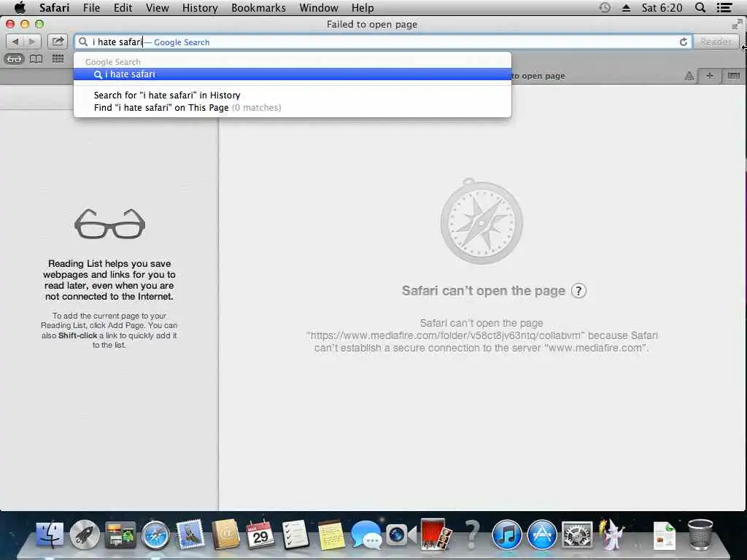
Task: Show all tabs icon in tab bar
Action: (733, 76)
